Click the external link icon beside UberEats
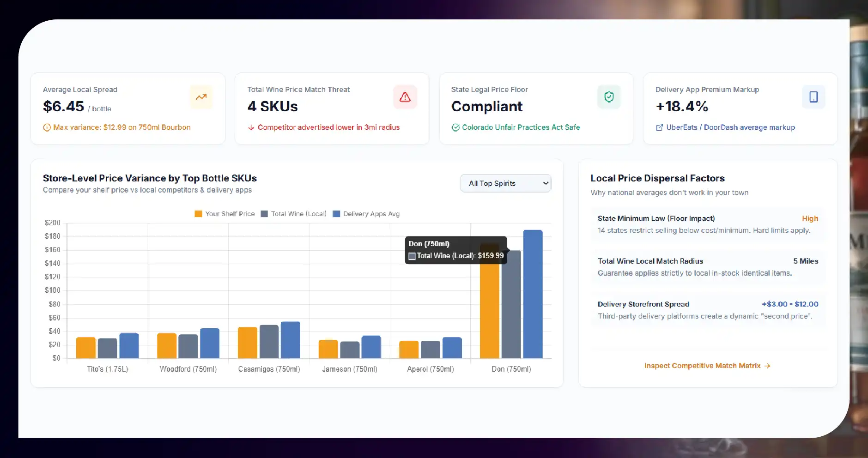868x458 pixels. pyautogui.click(x=659, y=127)
